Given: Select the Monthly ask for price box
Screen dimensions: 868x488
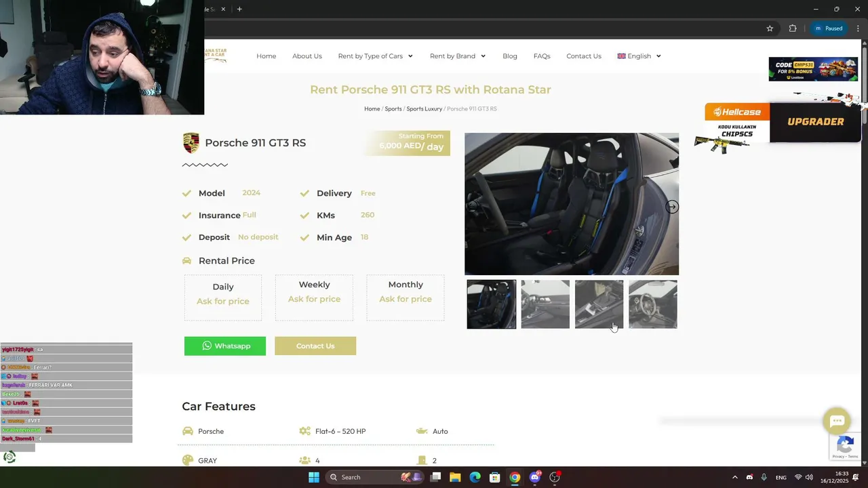Looking at the screenshot, I should (406, 298).
